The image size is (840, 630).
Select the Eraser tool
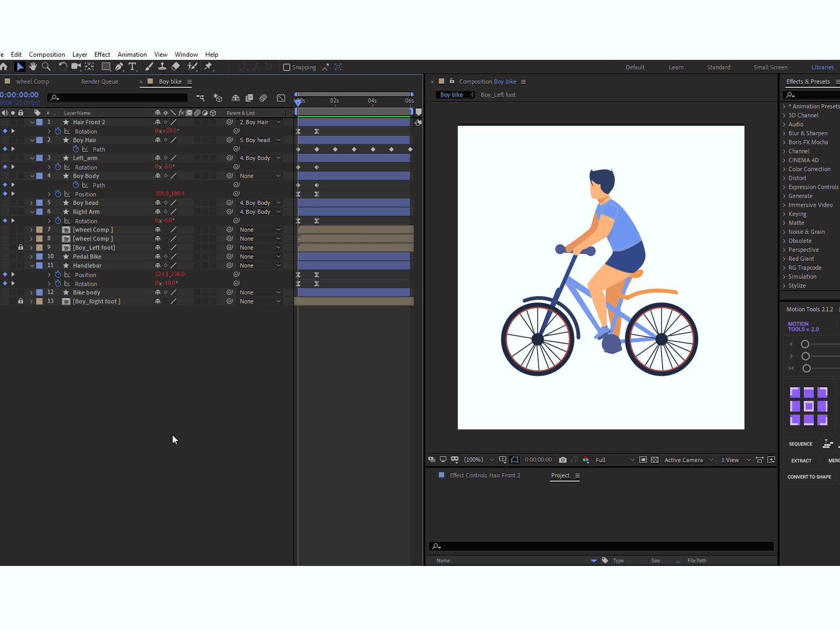pos(175,66)
